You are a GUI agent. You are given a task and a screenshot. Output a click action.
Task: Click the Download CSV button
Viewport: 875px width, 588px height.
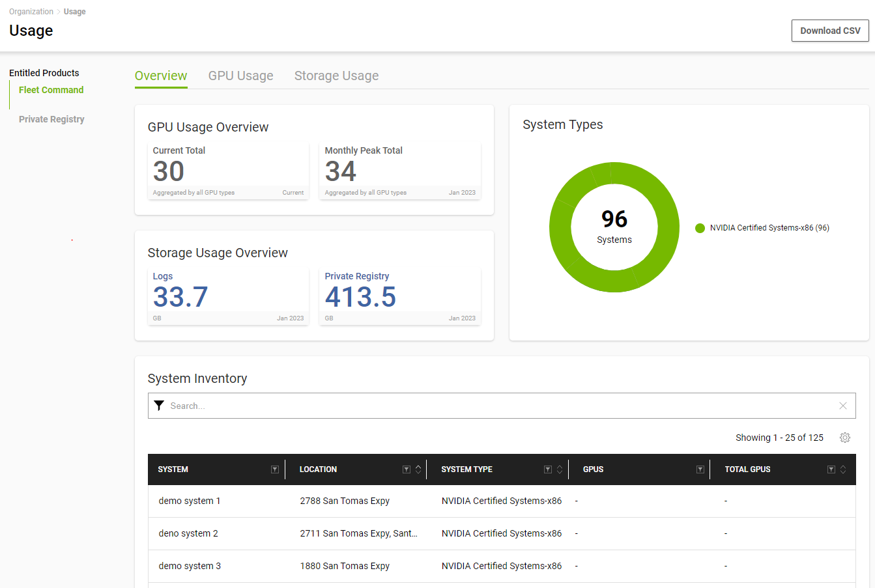coord(829,31)
